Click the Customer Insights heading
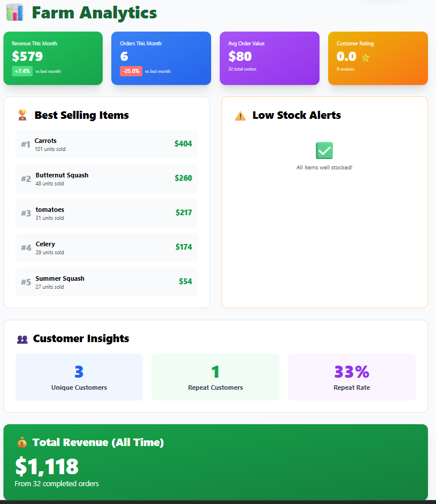This screenshot has width=436, height=504. click(x=81, y=339)
